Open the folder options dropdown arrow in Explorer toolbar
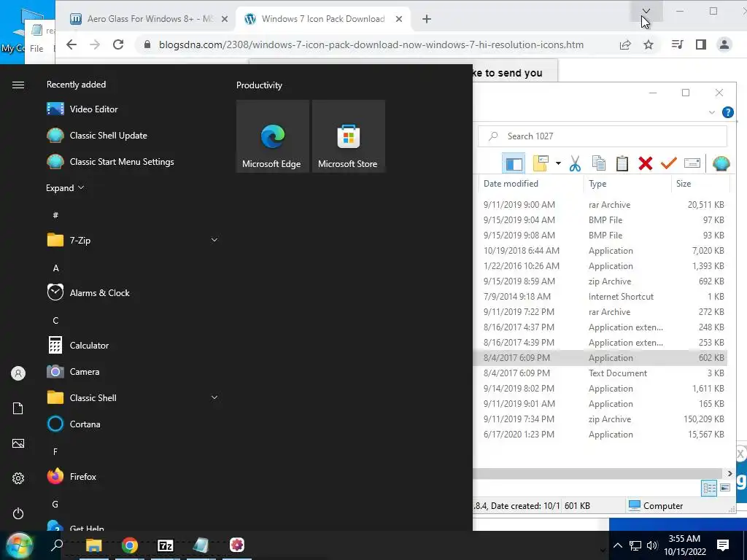 [558, 164]
